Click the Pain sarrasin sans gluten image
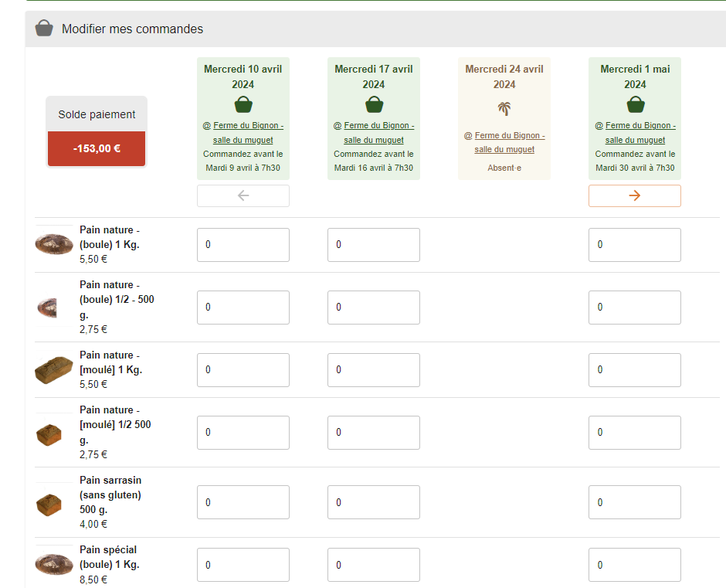Screen dimensions: 726x588 click(x=48, y=505)
